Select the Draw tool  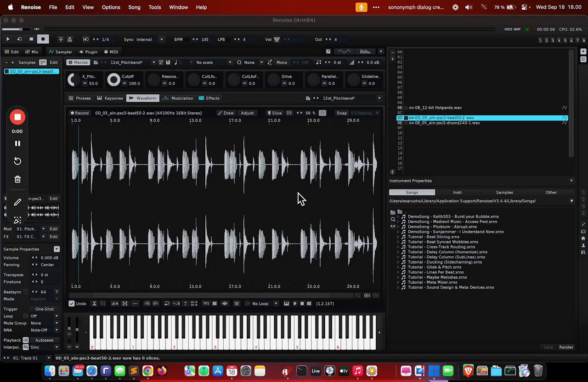click(x=226, y=113)
